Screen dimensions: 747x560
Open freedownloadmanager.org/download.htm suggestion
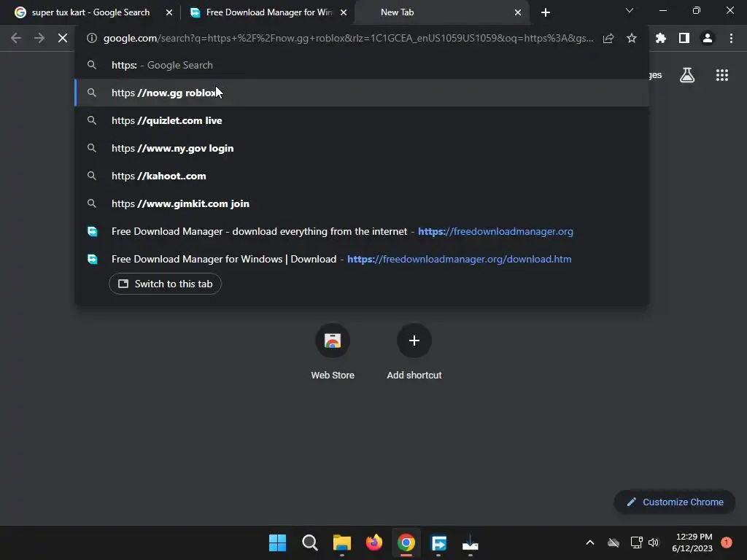tap(362, 259)
